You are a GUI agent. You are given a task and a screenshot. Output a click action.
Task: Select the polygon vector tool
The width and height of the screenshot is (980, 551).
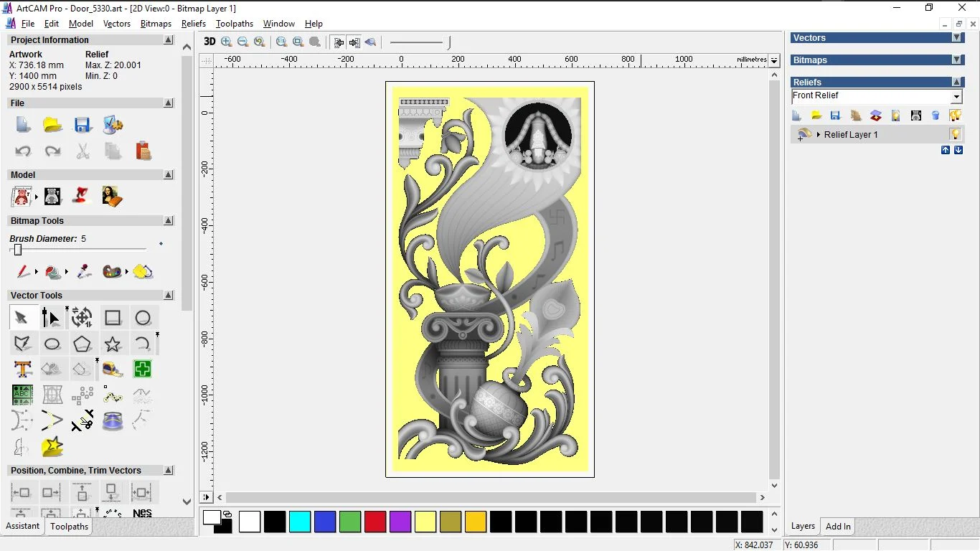[83, 344]
